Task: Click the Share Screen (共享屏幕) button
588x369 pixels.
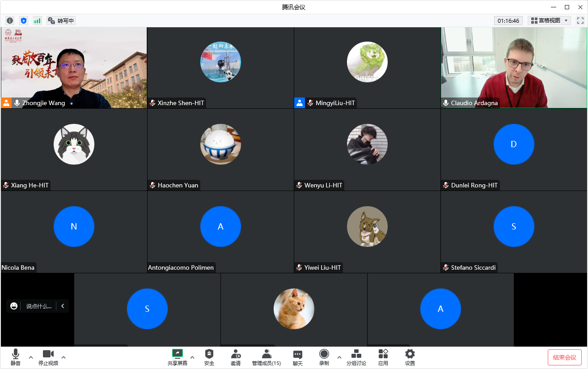Action: (x=178, y=357)
